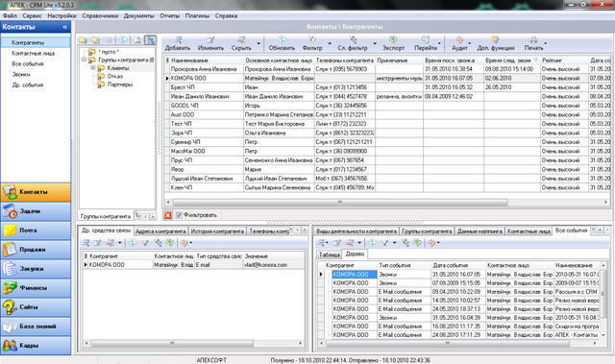Click the green refresh icon above the groups tree
Viewport: 615px width, 364px height.
point(124,40)
